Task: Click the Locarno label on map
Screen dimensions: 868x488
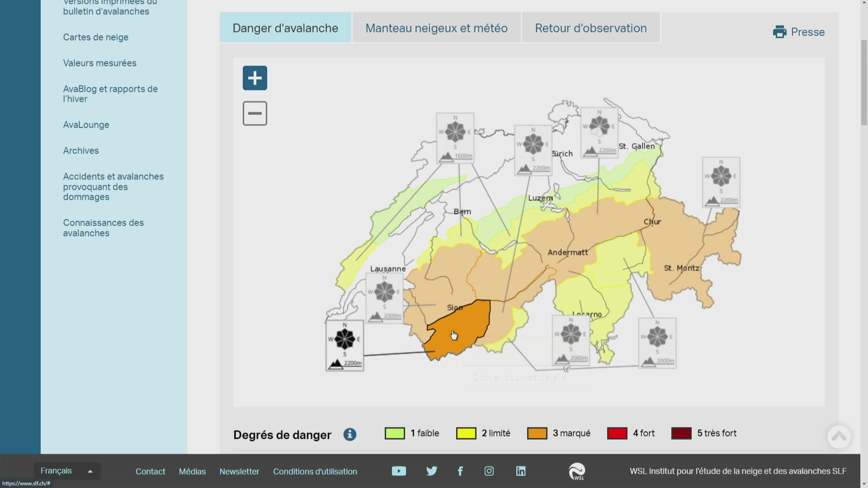Action: pyautogui.click(x=587, y=314)
